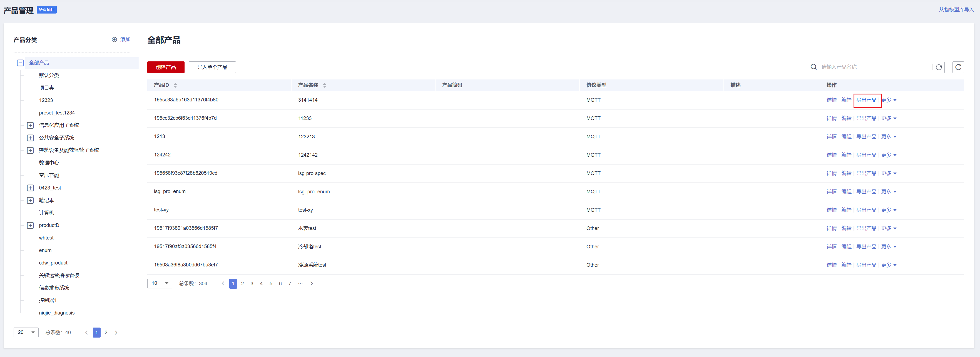The image size is (980, 357).
Task: Click refresh icon inside search box
Action: pos(939,67)
